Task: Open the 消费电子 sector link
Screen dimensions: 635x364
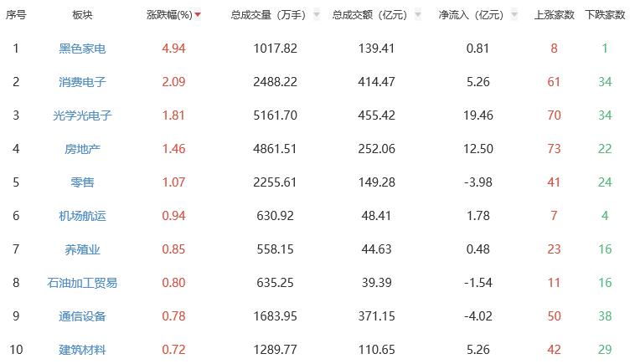Action: click(x=82, y=82)
